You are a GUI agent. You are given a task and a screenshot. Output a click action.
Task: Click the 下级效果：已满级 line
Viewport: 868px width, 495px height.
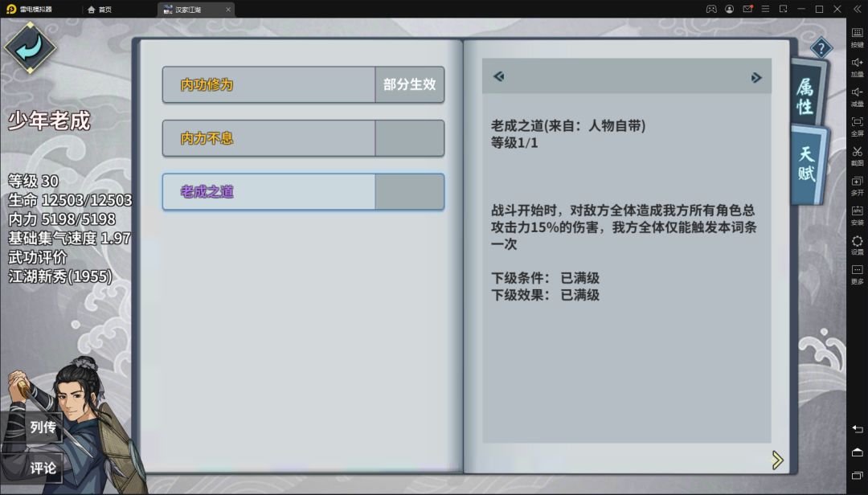click(545, 295)
